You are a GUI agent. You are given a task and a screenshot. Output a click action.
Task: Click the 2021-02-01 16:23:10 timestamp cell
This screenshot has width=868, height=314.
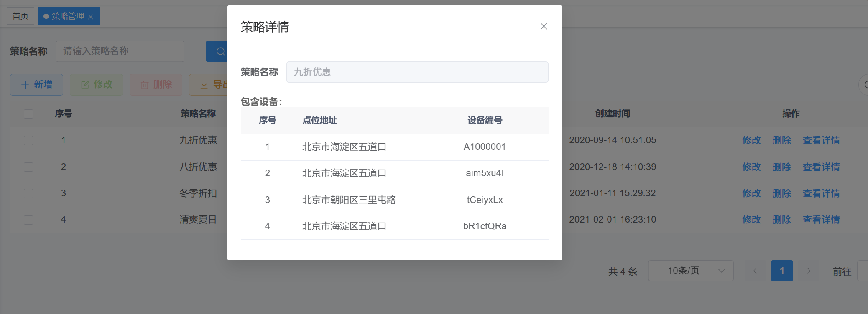pos(613,220)
